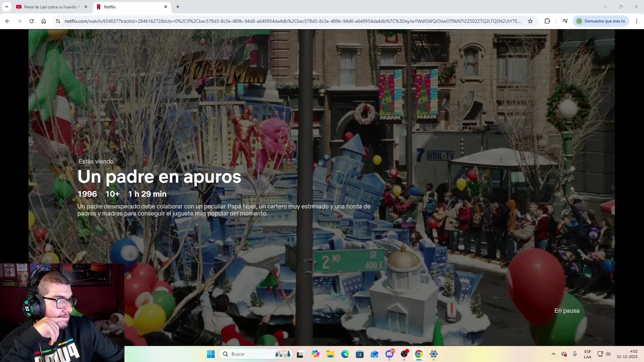
Task: Show hidden system tray icons
Action: [x=553, y=354]
